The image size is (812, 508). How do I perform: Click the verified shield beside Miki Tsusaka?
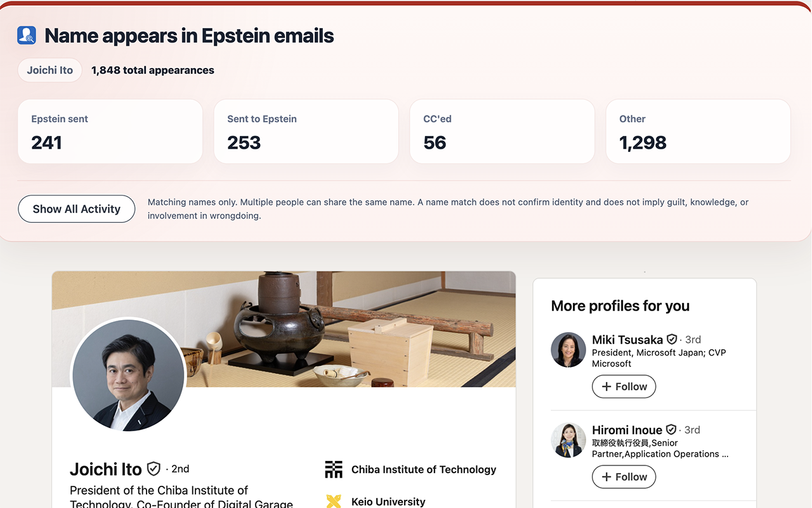[672, 339]
